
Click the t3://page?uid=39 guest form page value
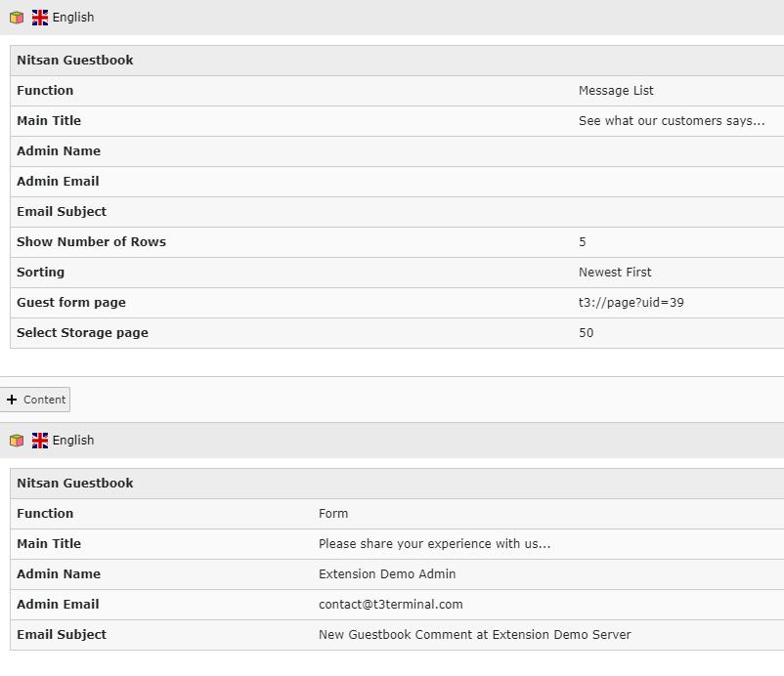coord(631,303)
